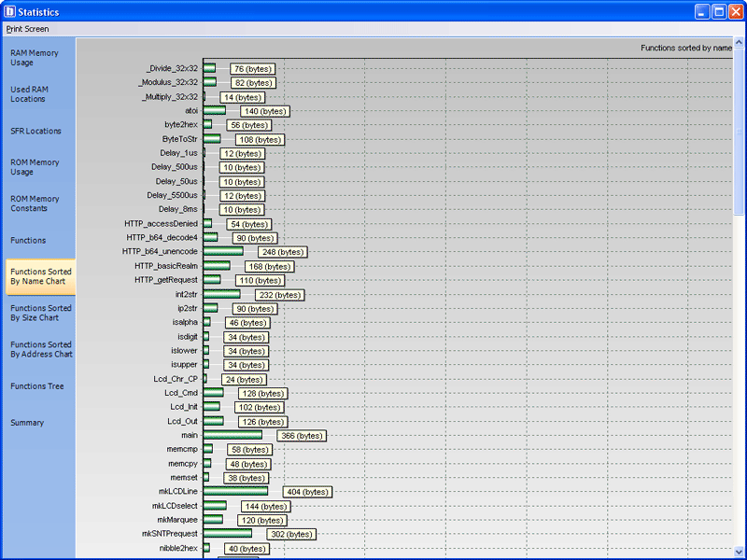The height and width of the screenshot is (560, 747).
Task: Open the Print Screen menu
Action: [27, 29]
